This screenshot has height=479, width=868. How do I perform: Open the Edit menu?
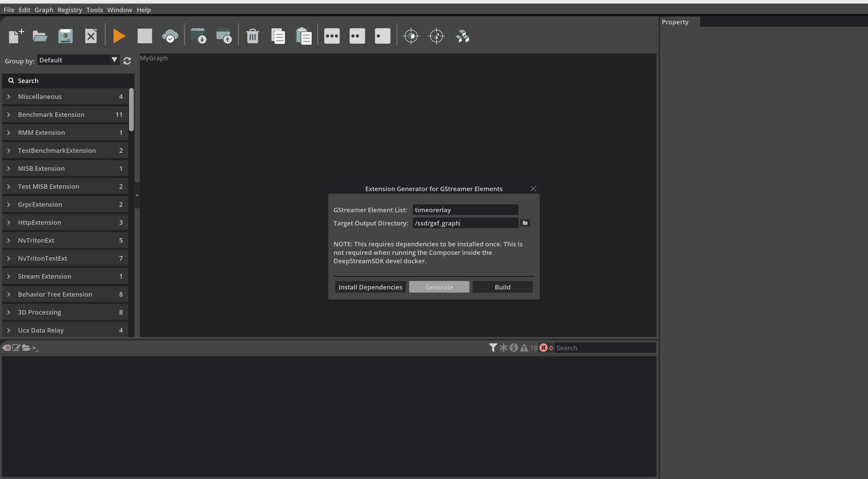(24, 10)
